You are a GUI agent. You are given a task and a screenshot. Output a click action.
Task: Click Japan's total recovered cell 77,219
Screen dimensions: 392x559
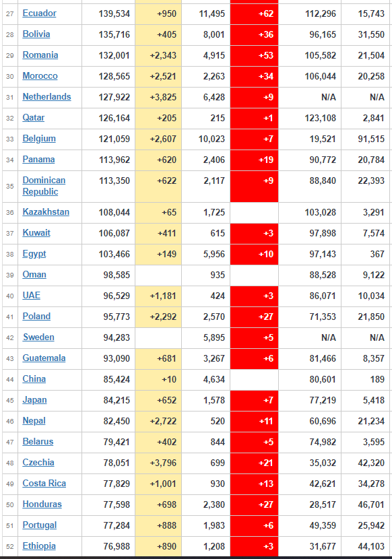(310, 400)
